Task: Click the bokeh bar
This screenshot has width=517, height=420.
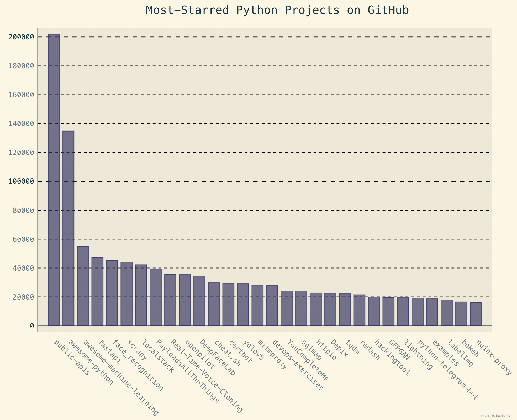Action: tap(461, 314)
